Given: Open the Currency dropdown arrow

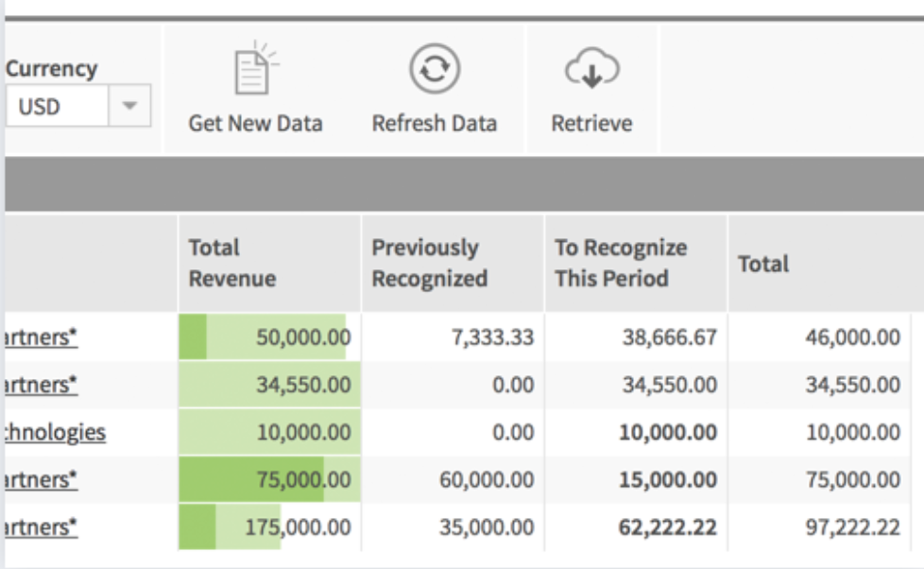Looking at the screenshot, I should coord(131,107).
